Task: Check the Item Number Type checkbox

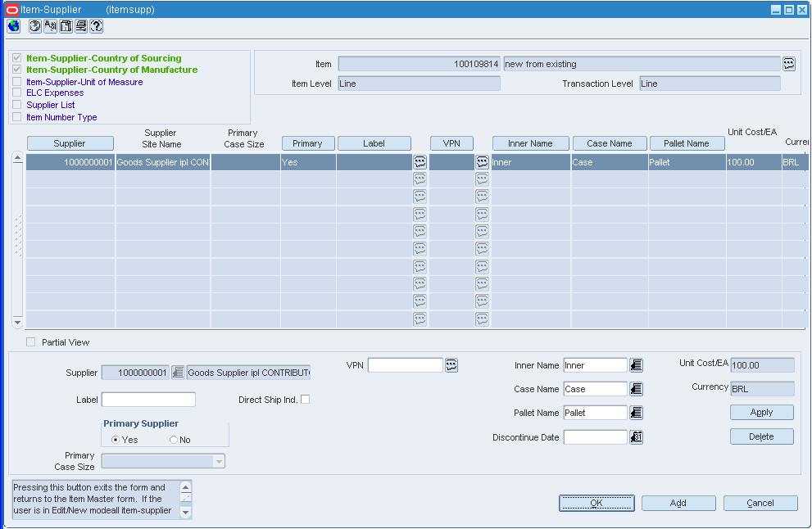Action: (x=16, y=117)
